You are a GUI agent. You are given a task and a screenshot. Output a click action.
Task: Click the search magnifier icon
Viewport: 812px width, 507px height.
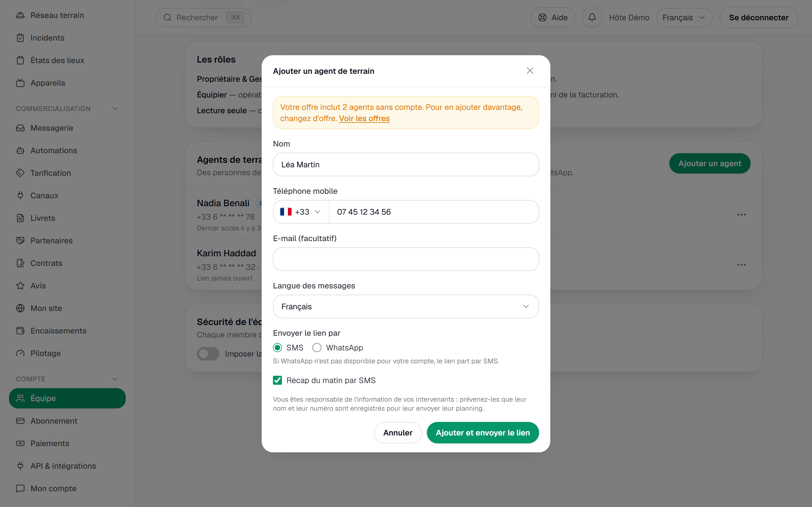coord(167,17)
